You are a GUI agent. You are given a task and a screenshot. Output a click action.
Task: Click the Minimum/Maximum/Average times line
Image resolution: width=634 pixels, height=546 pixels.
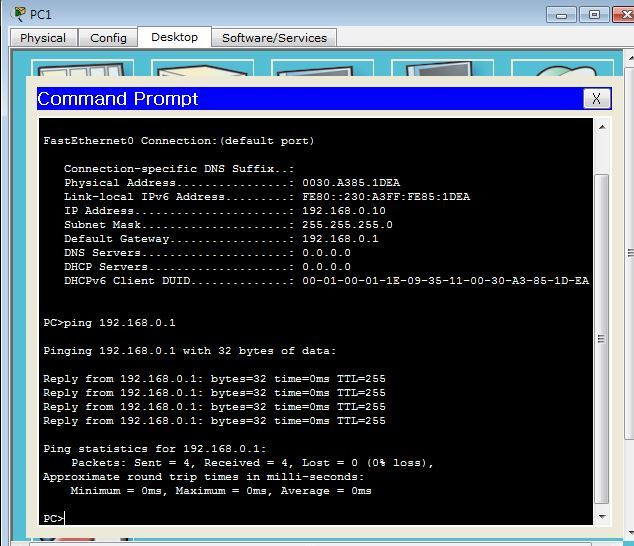(x=221, y=491)
